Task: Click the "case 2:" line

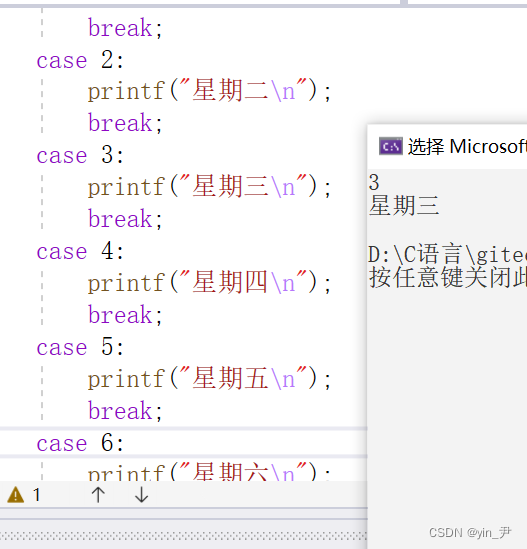Action: click(80, 60)
